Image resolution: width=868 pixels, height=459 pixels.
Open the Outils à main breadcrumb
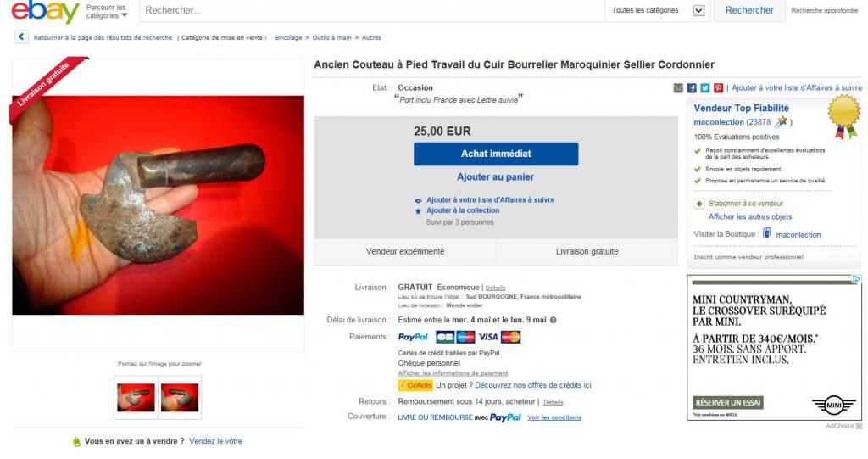(x=331, y=37)
